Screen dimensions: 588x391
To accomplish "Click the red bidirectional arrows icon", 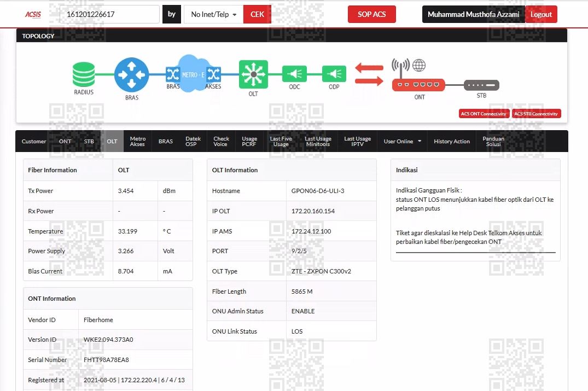I will [369, 74].
